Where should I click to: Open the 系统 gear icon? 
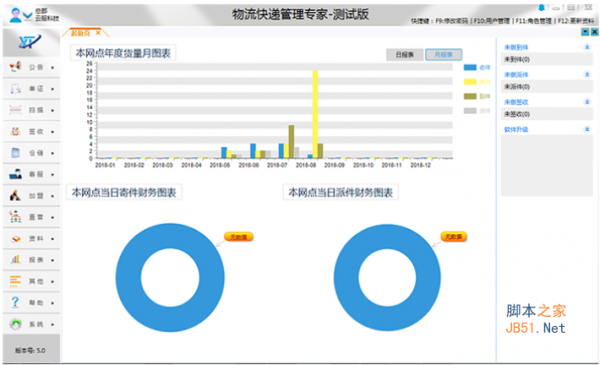pyautogui.click(x=15, y=324)
